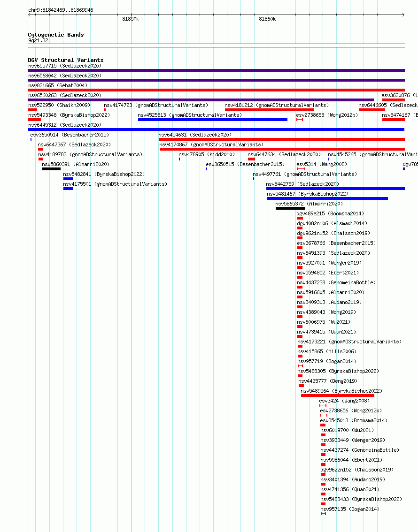Open esv2738656 (Wong2012b) variant
This screenshot has height=532, width=418.
351,410
